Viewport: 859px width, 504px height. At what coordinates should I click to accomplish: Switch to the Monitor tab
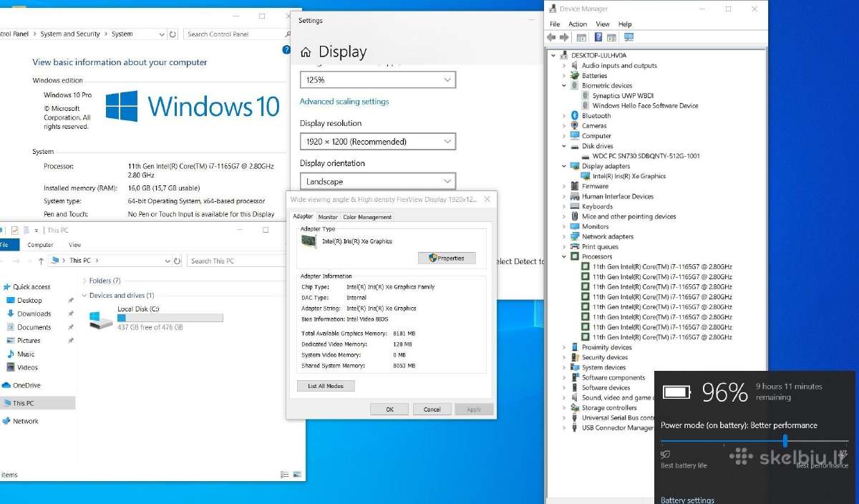[328, 217]
